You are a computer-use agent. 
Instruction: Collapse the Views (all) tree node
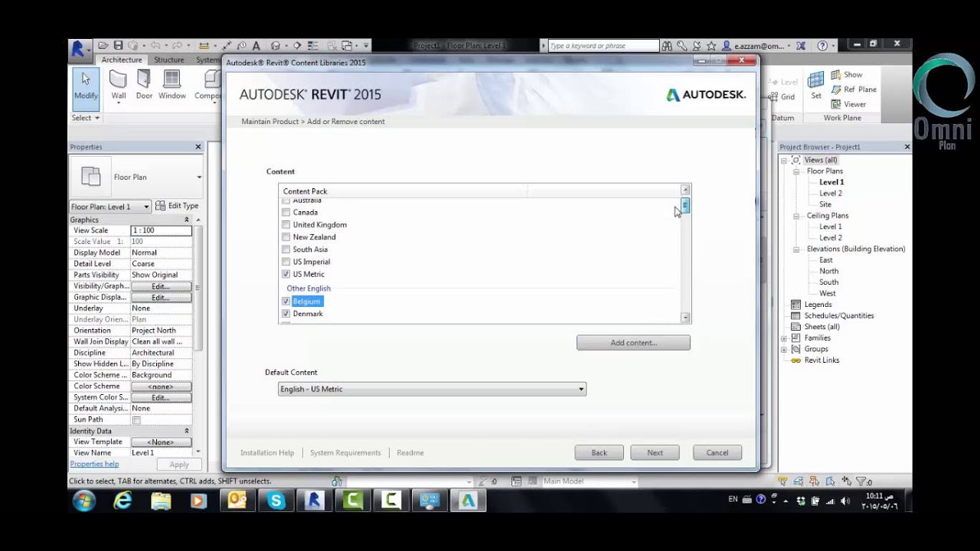[784, 160]
